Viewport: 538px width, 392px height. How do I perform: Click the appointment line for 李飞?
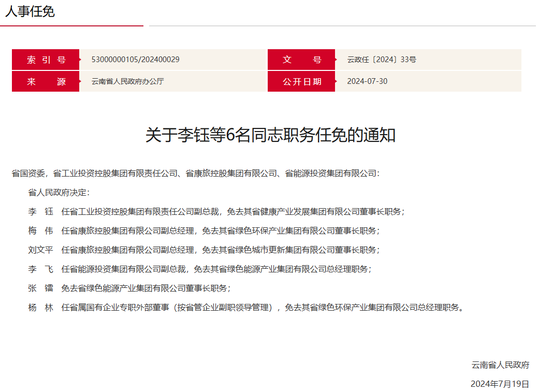200,269
